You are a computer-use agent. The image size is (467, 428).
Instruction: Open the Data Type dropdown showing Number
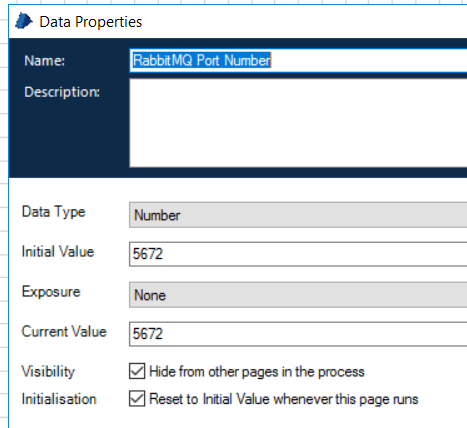(x=298, y=215)
